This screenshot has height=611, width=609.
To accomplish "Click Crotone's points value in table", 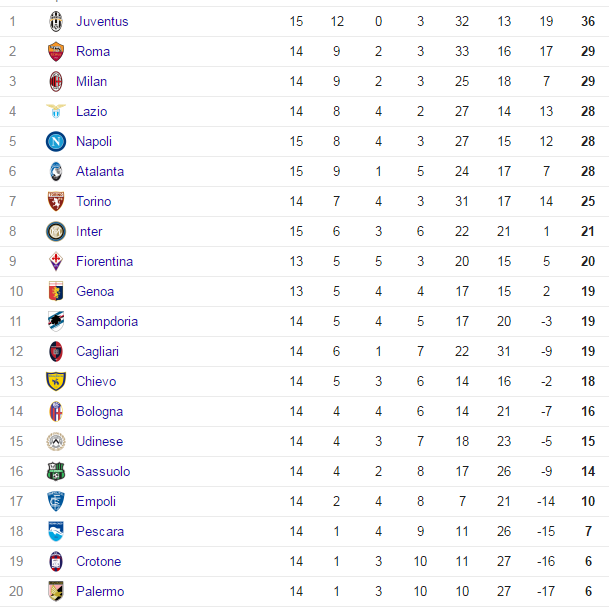I will tap(589, 561).
